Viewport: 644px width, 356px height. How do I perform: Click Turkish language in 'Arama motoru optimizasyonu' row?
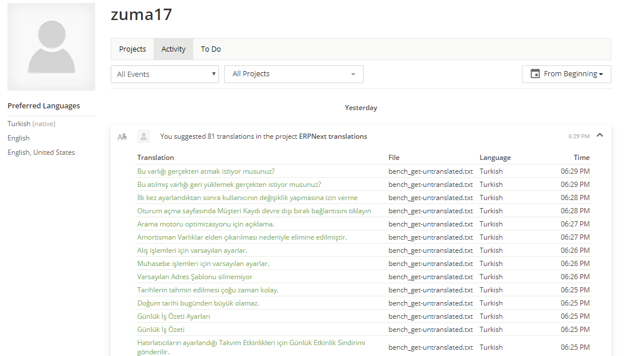click(x=491, y=224)
